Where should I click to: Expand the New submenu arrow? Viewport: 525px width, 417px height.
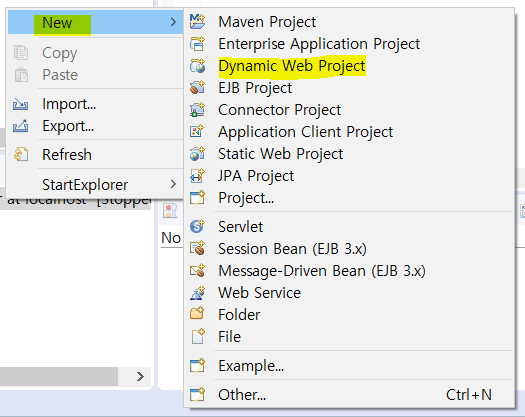[173, 22]
